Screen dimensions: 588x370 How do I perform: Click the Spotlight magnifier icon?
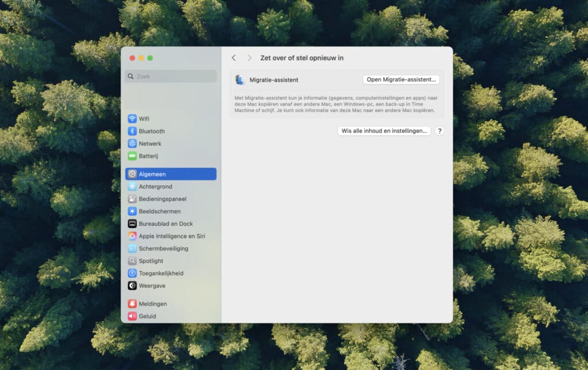[x=132, y=261]
